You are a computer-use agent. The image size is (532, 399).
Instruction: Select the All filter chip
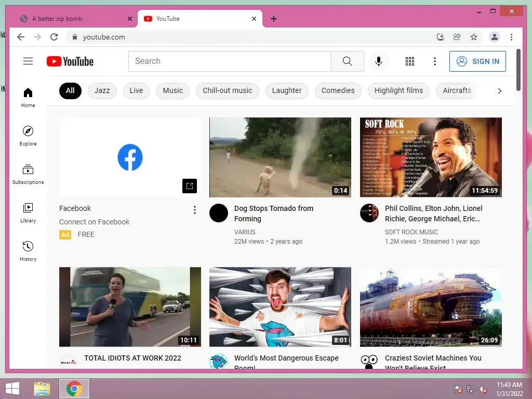click(x=70, y=90)
